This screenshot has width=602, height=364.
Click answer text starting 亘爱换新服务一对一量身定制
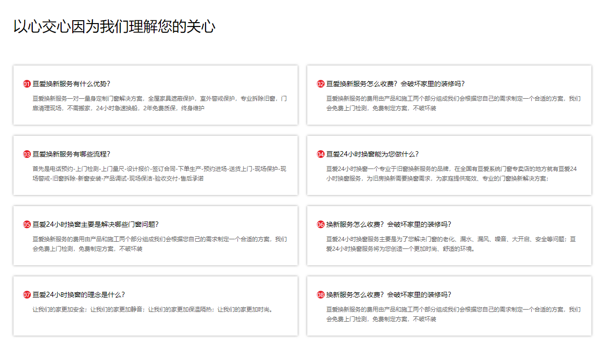coord(160,104)
